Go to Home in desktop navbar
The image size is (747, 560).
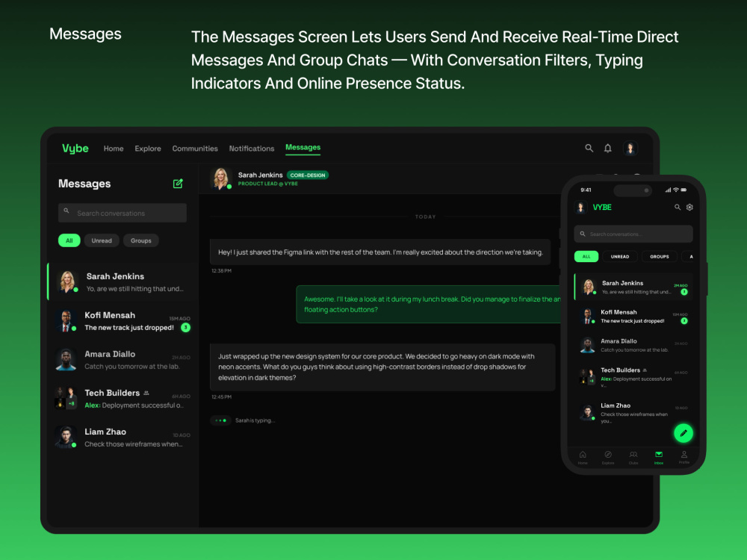coord(114,148)
